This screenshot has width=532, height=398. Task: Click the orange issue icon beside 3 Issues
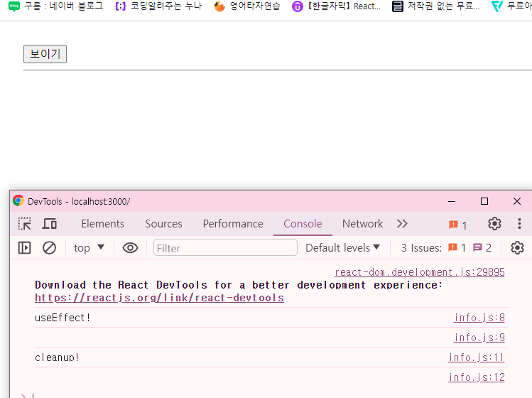point(452,248)
